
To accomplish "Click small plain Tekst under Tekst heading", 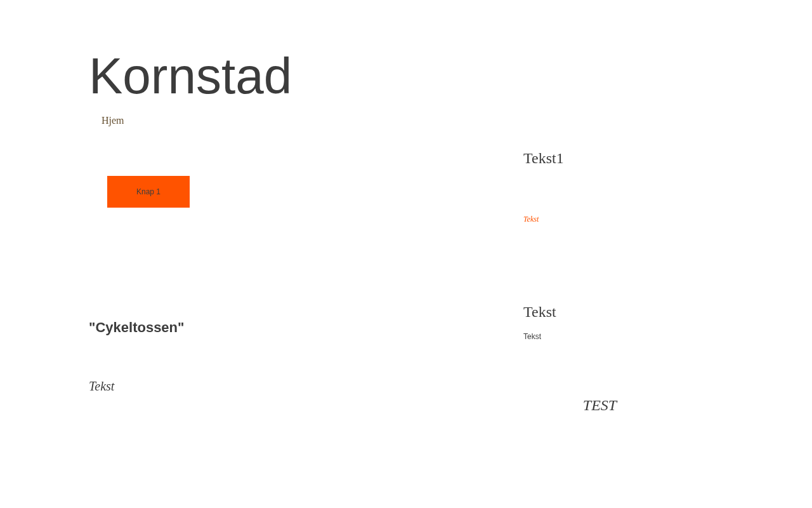I will pos(532,337).
